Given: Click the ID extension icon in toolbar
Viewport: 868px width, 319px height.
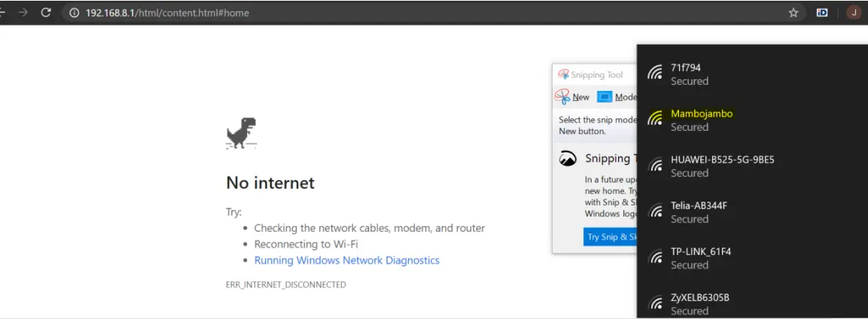Looking at the screenshot, I should pos(822,13).
